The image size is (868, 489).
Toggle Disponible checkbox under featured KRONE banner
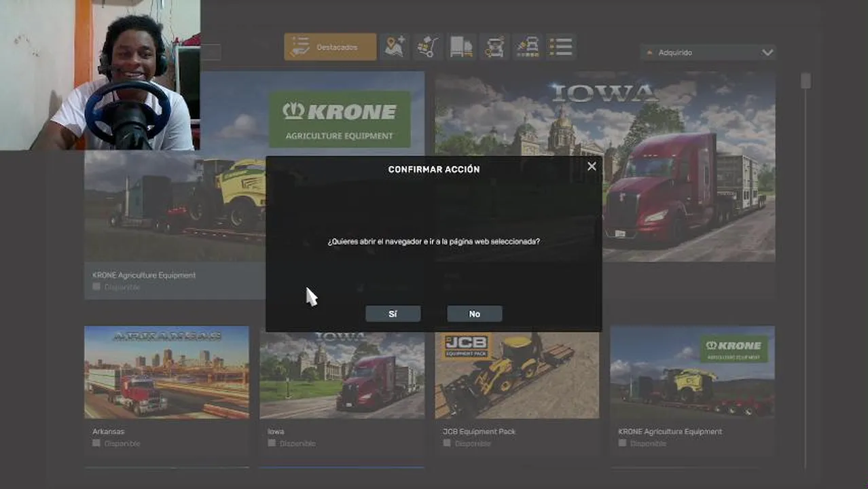pyautogui.click(x=96, y=287)
